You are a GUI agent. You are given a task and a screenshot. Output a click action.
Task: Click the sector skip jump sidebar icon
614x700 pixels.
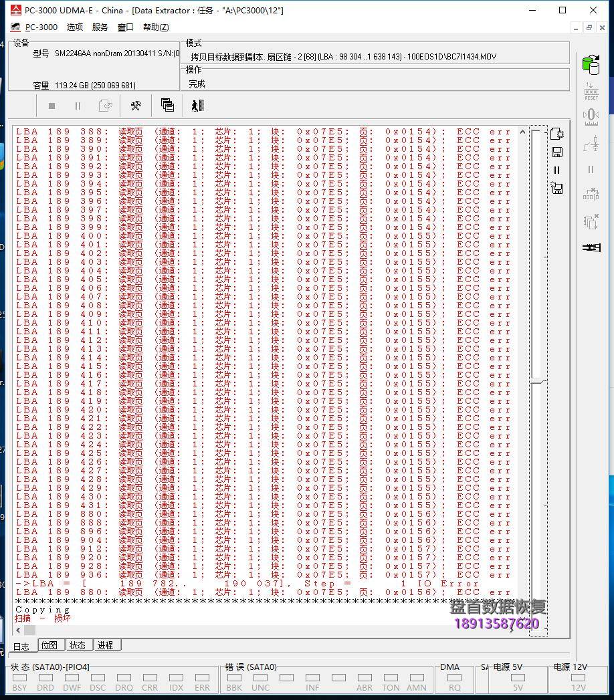[x=591, y=194]
